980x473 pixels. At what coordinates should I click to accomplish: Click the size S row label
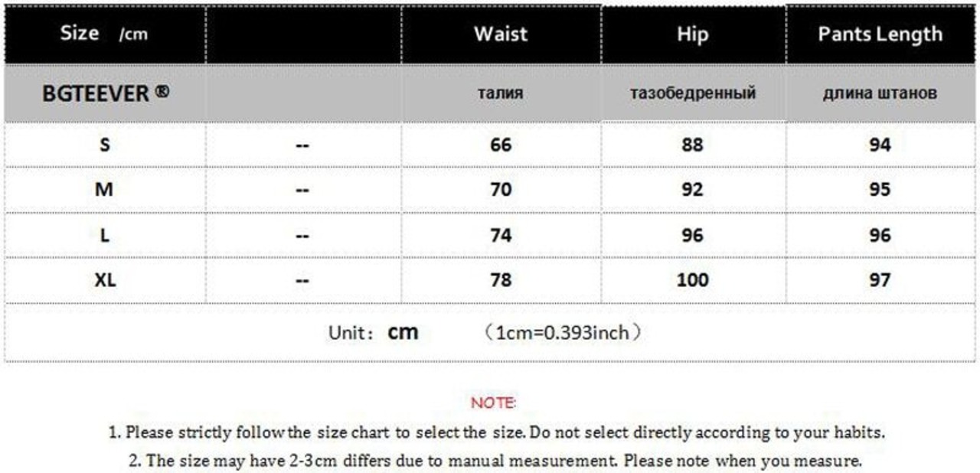click(x=105, y=145)
